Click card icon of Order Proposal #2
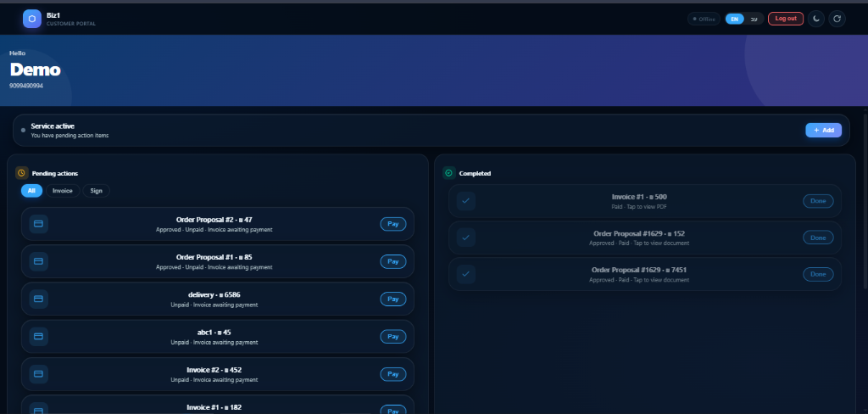Viewport: 868px width, 414px height. tap(39, 224)
